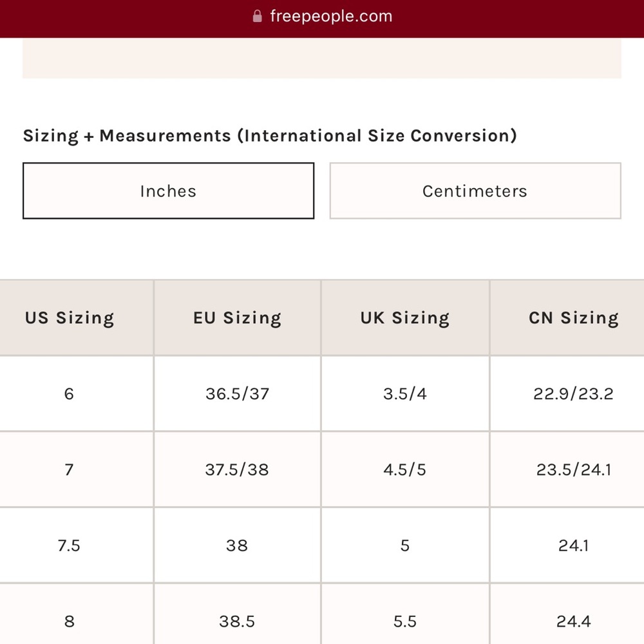Tap the freepeople.com URL text
Screen dimensions: 644x644
click(x=331, y=17)
